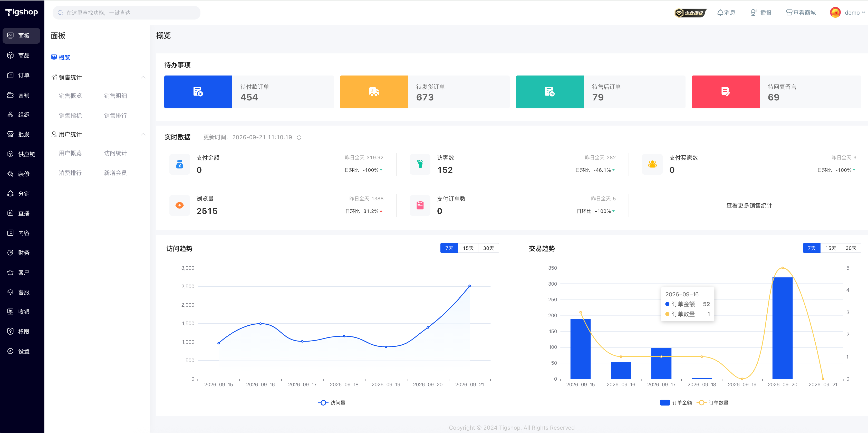Select 概览 in the 面板 menu

click(x=61, y=57)
